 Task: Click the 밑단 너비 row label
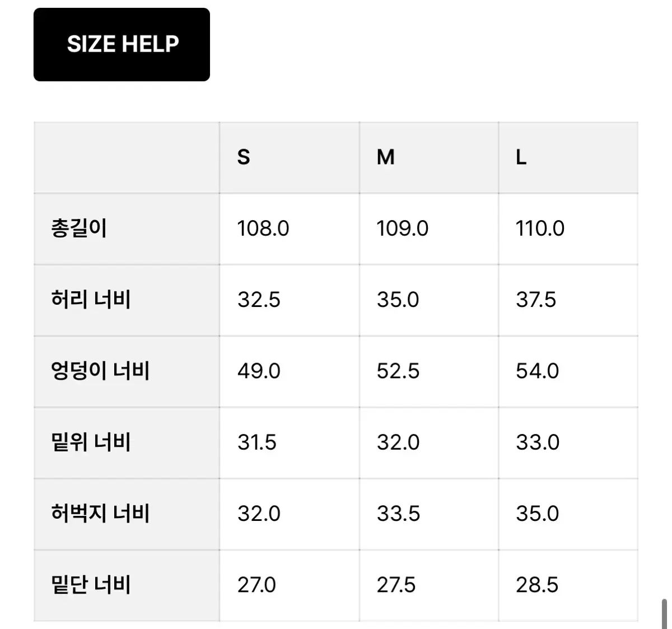point(91,585)
